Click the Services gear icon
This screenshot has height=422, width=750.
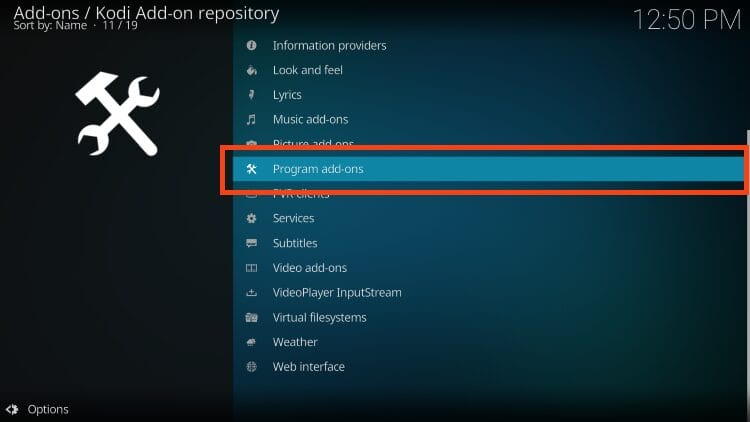click(x=251, y=218)
